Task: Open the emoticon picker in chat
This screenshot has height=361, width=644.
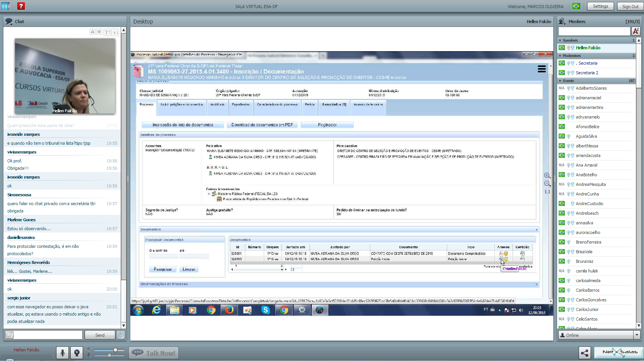Action: click(9, 335)
